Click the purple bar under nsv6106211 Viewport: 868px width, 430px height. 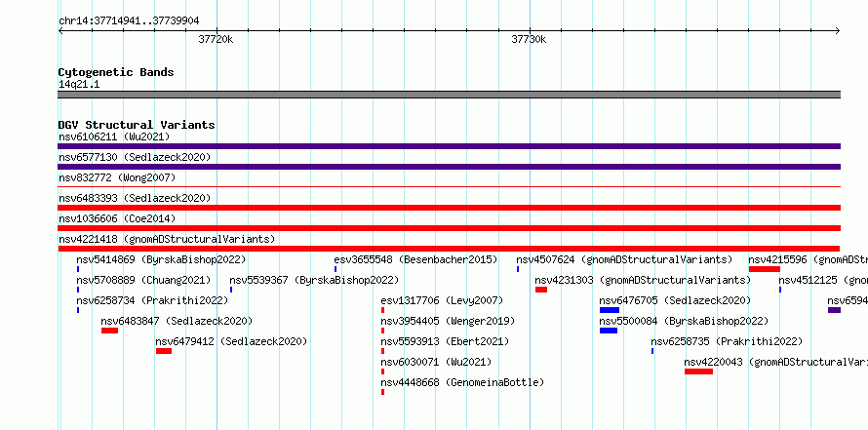(449, 146)
